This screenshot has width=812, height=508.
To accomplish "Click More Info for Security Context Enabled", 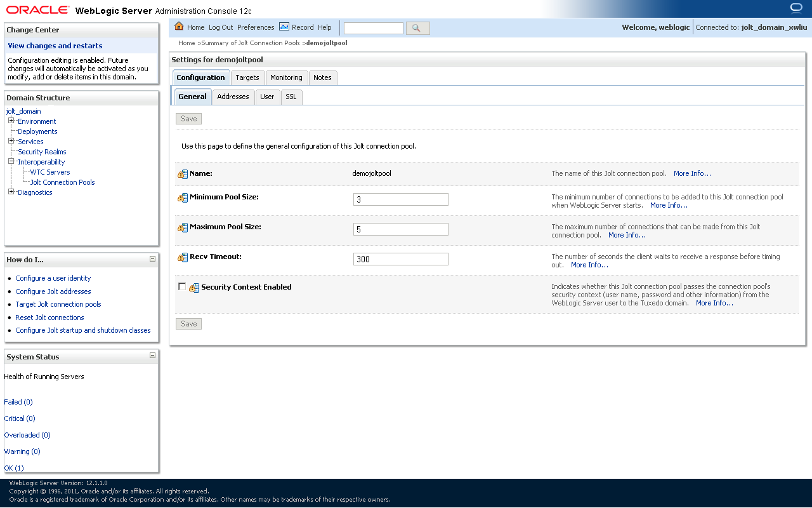I will (714, 303).
